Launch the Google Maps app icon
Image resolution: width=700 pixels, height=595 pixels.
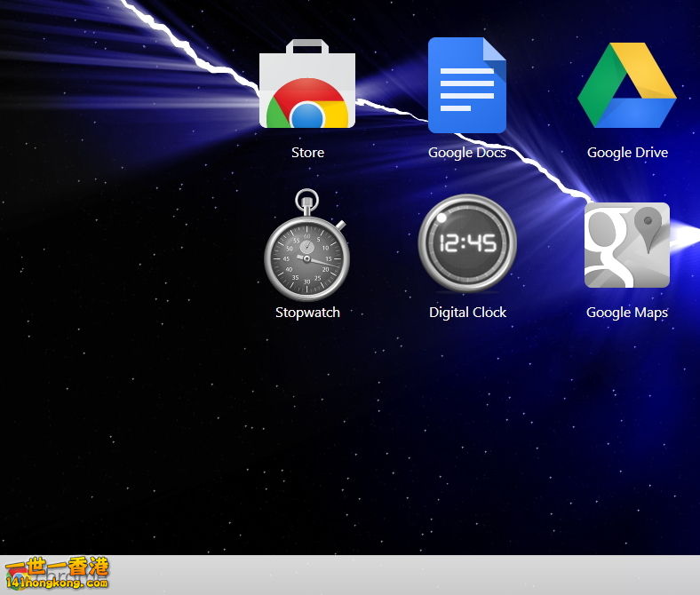627,246
